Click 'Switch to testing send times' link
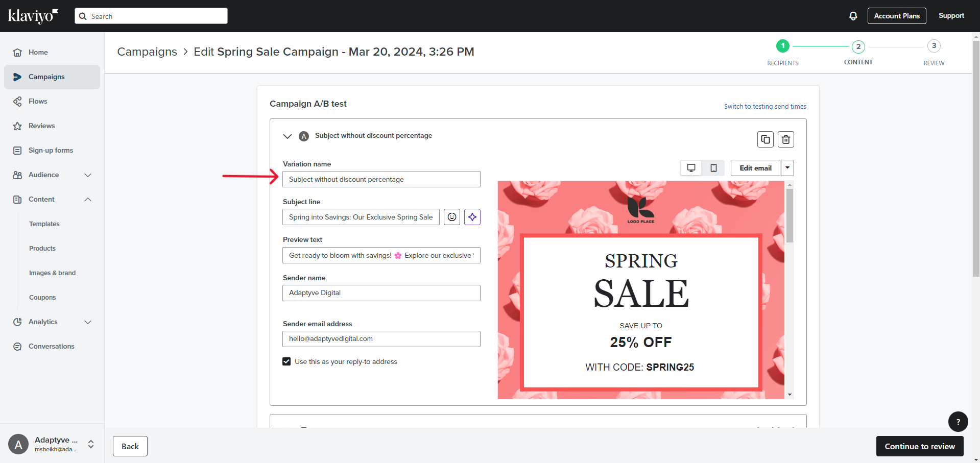 (764, 107)
